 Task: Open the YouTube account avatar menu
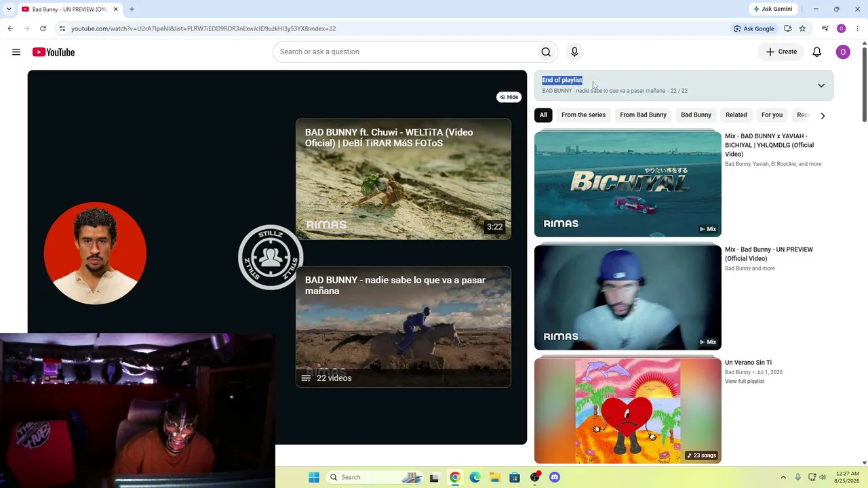coord(843,52)
